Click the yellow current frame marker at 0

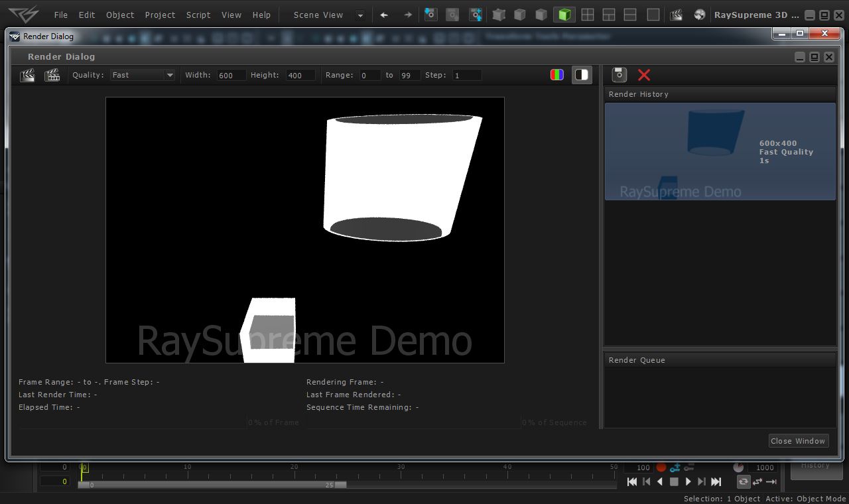(84, 468)
